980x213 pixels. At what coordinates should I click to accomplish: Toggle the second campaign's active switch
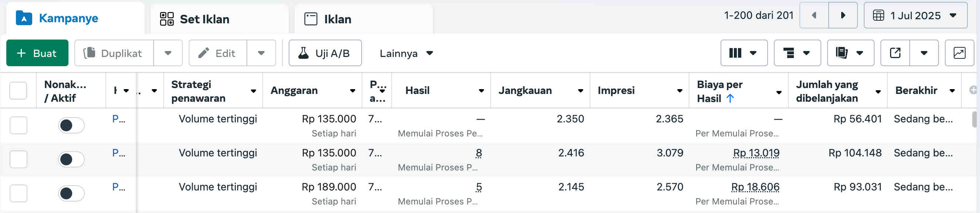pos(71,159)
